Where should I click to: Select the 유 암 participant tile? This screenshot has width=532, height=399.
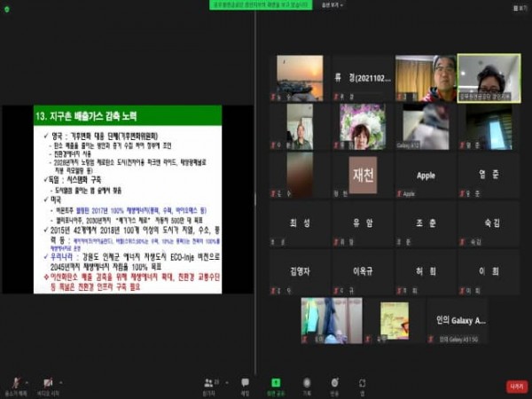(x=363, y=223)
